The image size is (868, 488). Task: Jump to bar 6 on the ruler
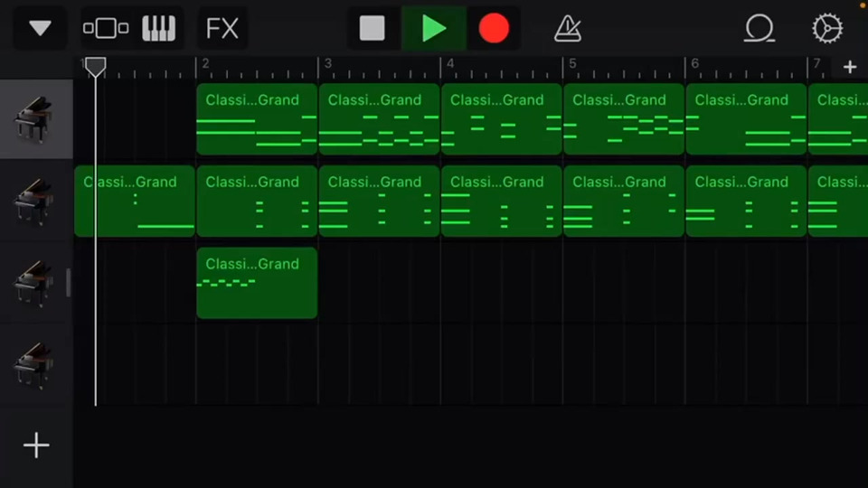694,63
